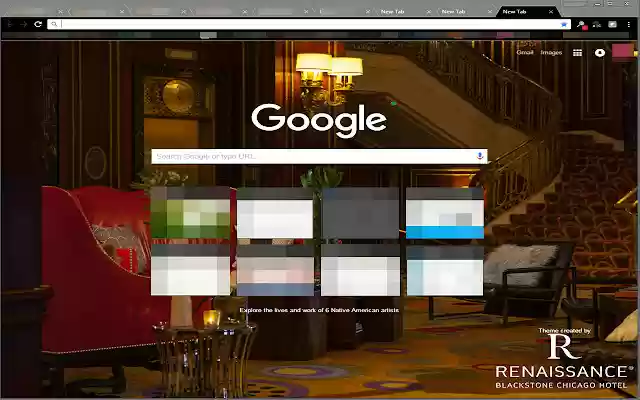The height and width of the screenshot is (400, 640).
Task: Open the Google apps grid
Action: [577, 53]
